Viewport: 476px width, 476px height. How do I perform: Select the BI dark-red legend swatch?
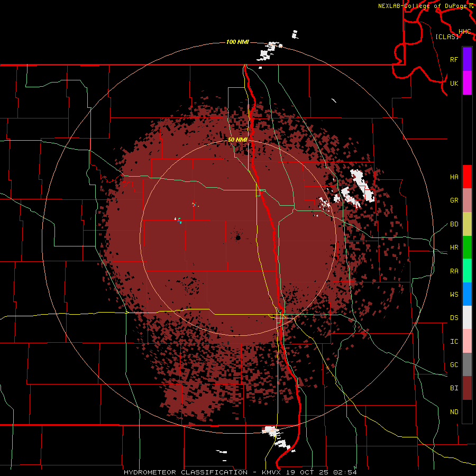click(x=467, y=388)
